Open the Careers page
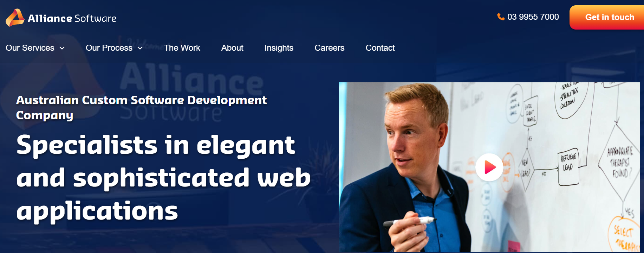This screenshot has width=644, height=253. 330,48
